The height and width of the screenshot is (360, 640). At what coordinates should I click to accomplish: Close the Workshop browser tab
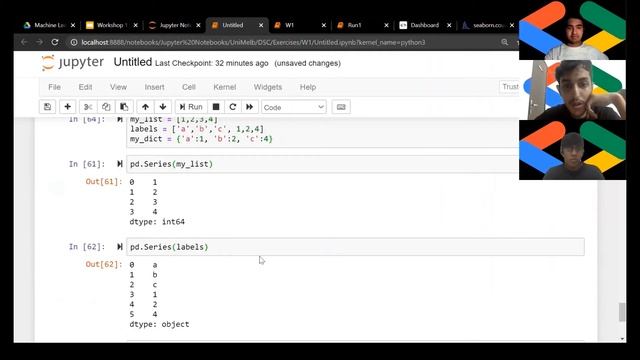pos(136,25)
